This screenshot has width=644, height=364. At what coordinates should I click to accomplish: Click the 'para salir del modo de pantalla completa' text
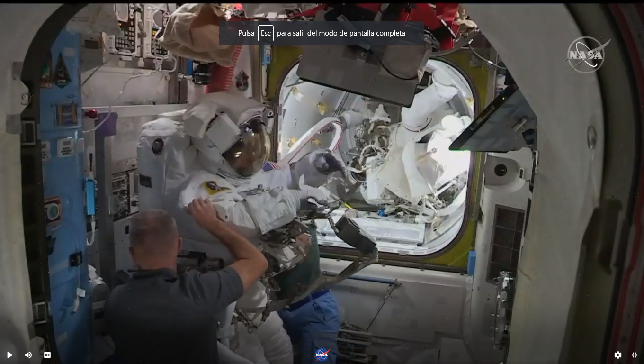pos(341,33)
